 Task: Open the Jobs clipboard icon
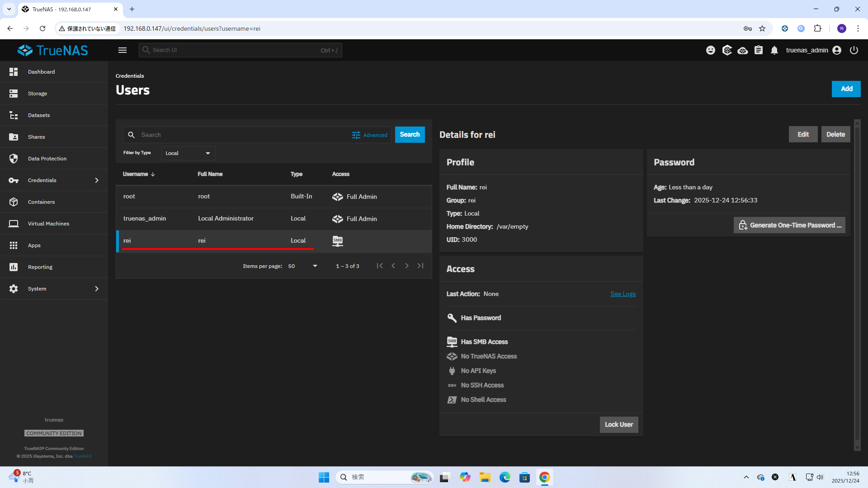[759, 50]
